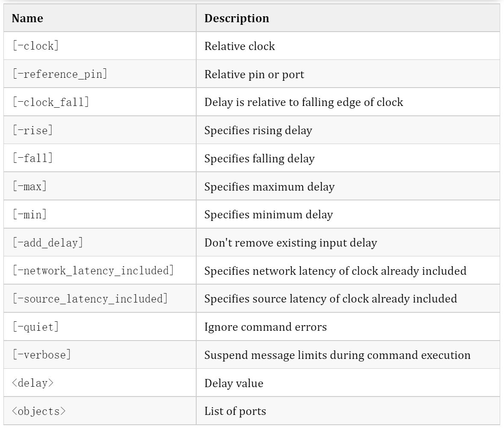This screenshot has width=504, height=429.
Task: Click 'Don't remove existing input delay' text
Action: click(291, 243)
